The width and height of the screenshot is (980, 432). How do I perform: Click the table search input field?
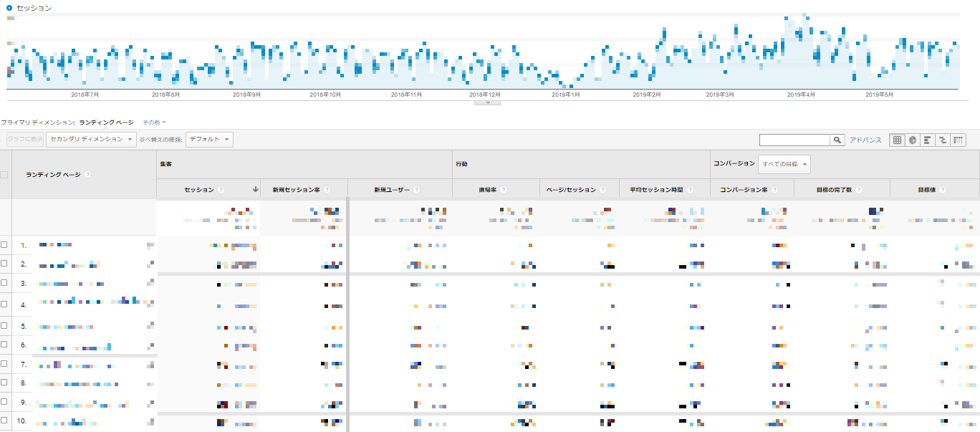(795, 140)
